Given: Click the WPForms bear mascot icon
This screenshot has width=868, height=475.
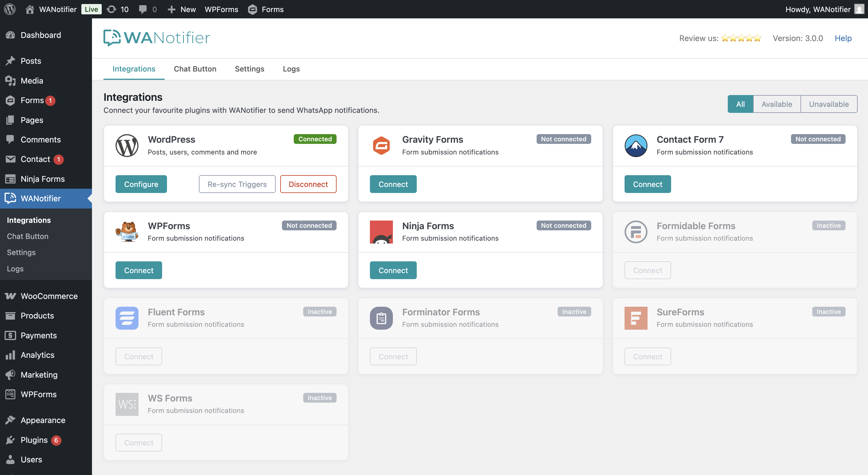Looking at the screenshot, I should [x=127, y=231].
